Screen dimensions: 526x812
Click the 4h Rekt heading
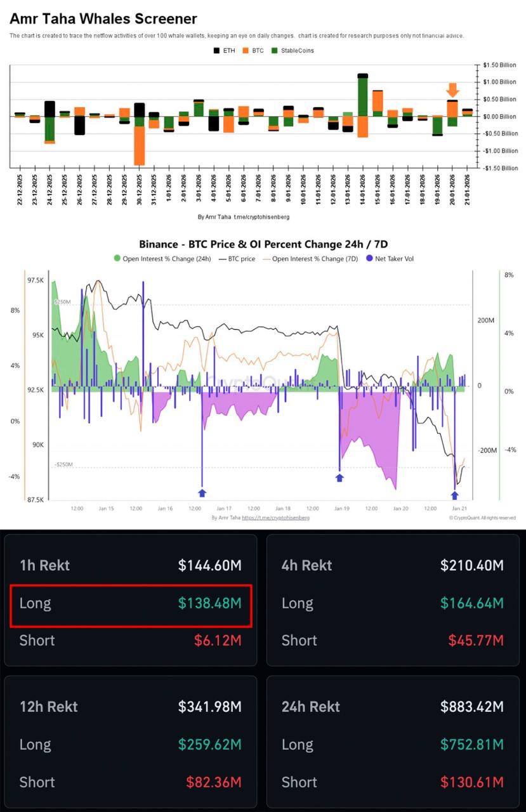(x=306, y=565)
